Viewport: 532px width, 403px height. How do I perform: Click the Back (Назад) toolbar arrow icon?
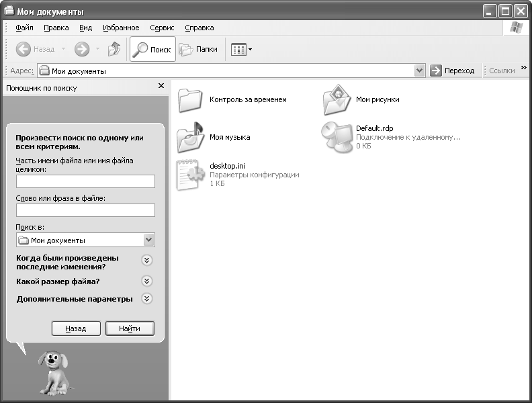[x=24, y=49]
